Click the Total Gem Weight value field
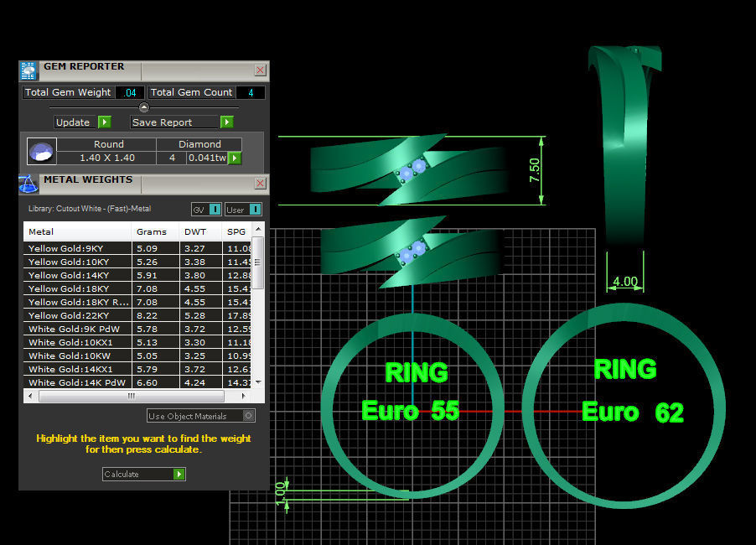756x545 pixels. tap(130, 92)
